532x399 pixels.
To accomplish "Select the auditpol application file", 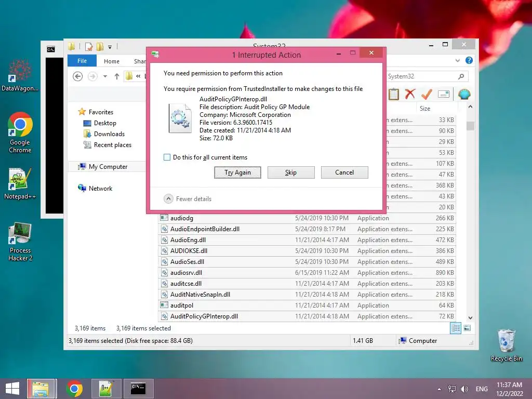I will click(x=307, y=305).
